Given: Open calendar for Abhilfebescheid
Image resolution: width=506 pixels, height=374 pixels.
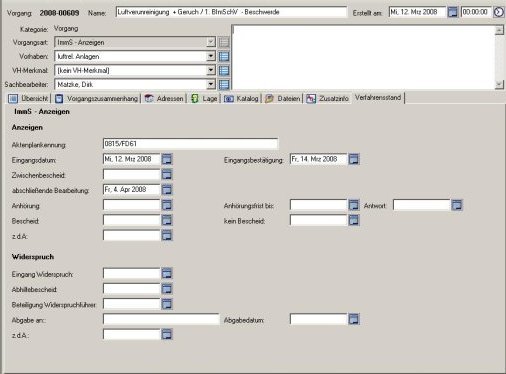Looking at the screenshot, I should pyautogui.click(x=167, y=289).
